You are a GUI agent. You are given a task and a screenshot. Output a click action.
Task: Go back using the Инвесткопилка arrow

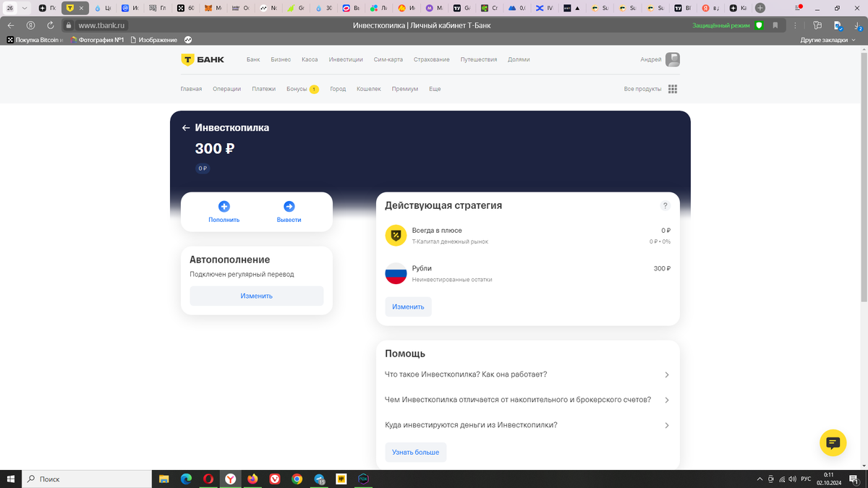(x=186, y=128)
